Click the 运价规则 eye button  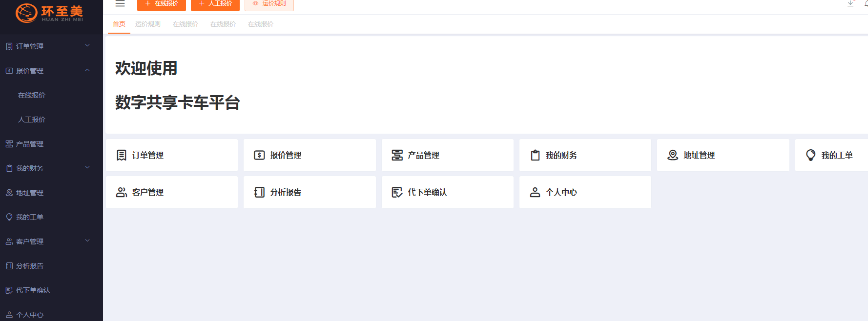(x=269, y=4)
